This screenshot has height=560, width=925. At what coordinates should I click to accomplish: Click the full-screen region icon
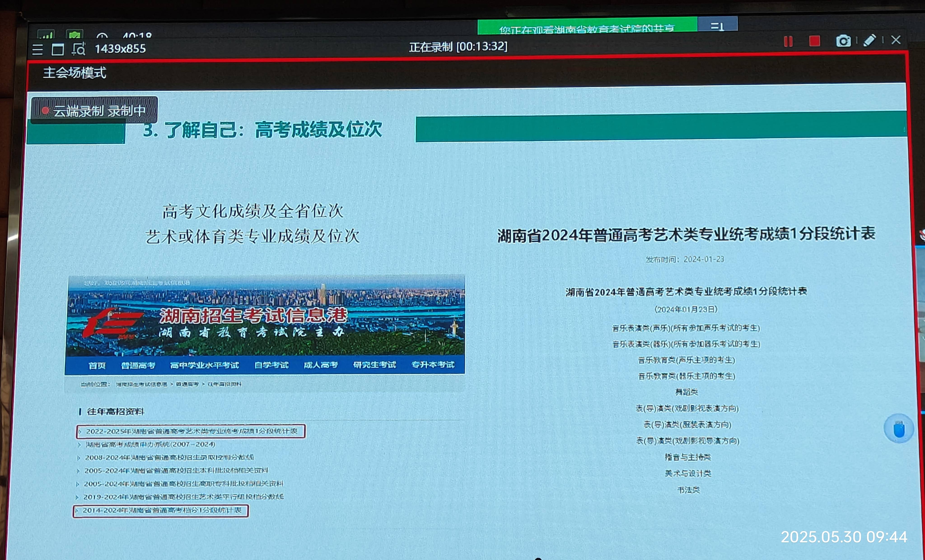tap(58, 49)
